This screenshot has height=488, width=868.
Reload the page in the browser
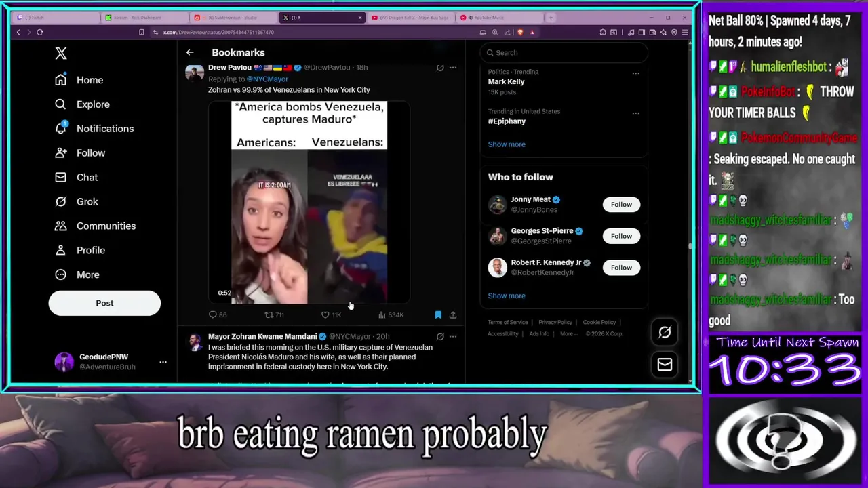tap(40, 32)
